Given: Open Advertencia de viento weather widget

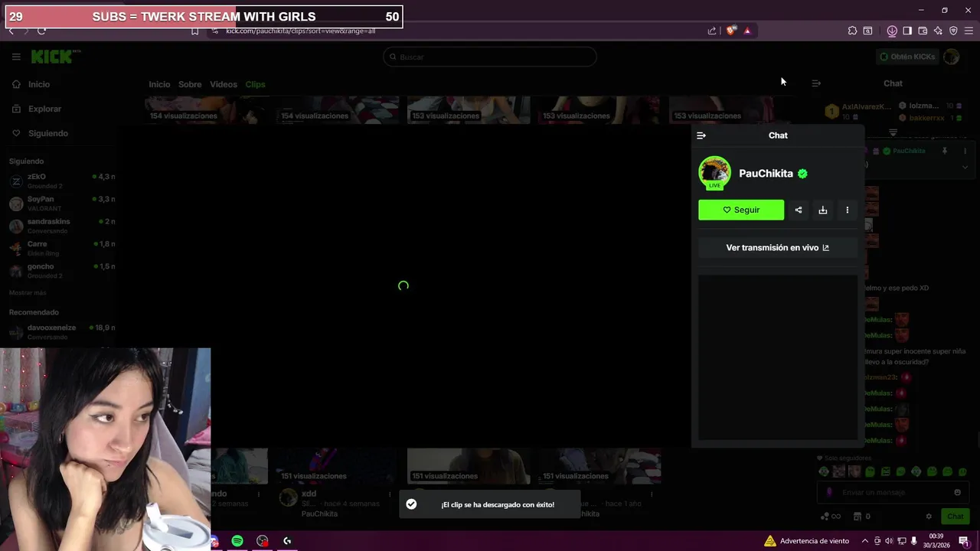Looking at the screenshot, I should coord(806,541).
